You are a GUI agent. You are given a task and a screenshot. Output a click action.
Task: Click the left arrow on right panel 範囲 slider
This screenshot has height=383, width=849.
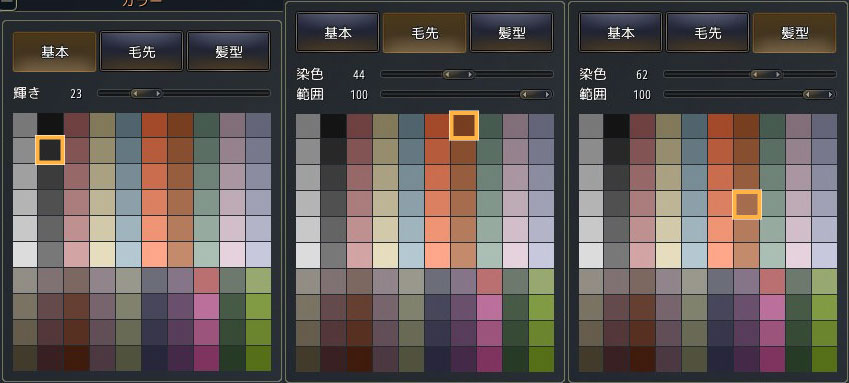tap(807, 95)
